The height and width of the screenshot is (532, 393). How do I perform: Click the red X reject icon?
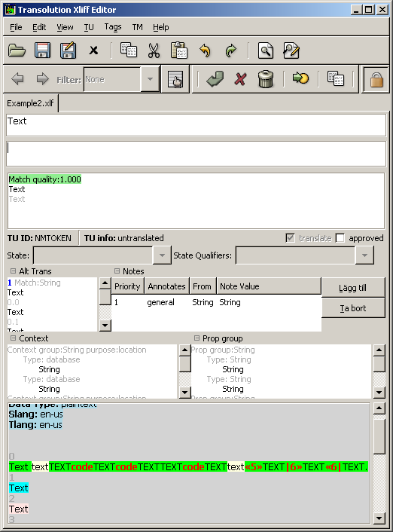pyautogui.click(x=240, y=79)
